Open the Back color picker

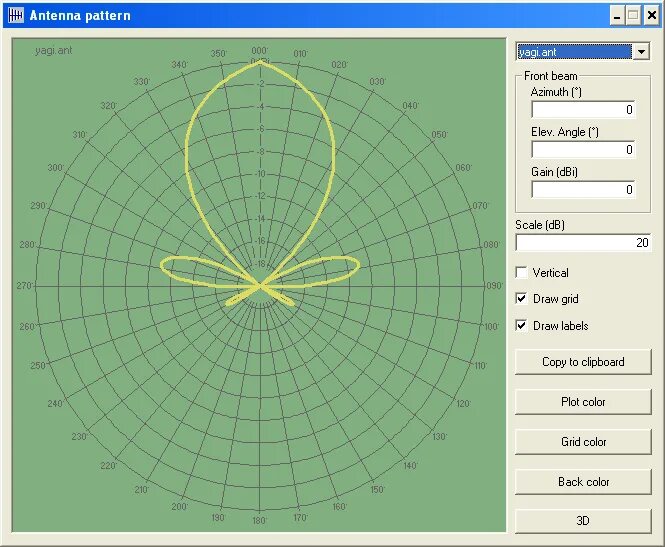click(583, 482)
